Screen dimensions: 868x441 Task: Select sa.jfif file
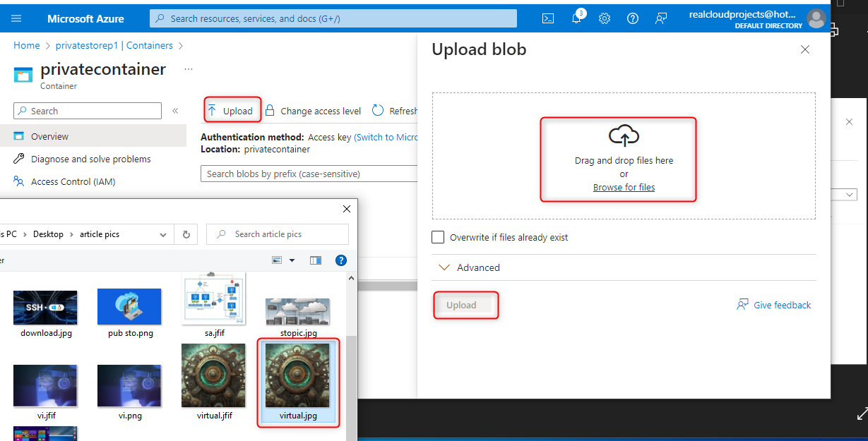(x=214, y=305)
